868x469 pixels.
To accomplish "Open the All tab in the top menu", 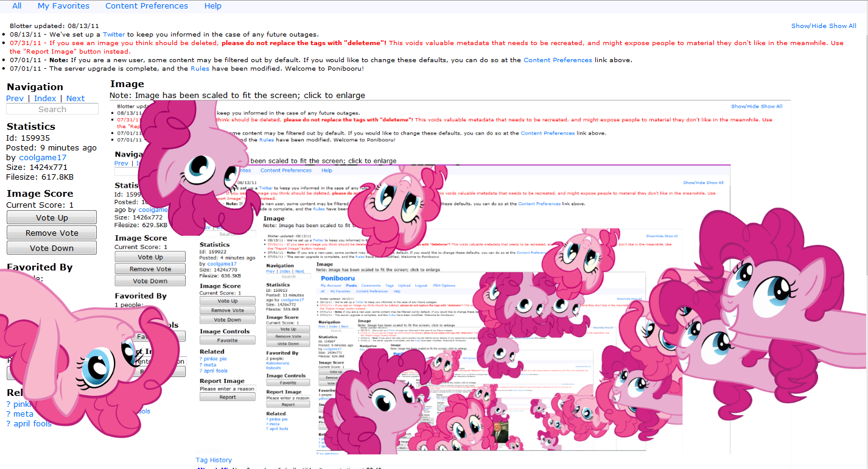I will click(x=16, y=5).
